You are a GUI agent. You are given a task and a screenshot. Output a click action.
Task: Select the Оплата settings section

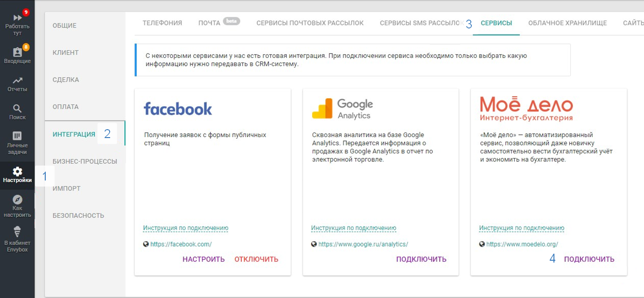pos(66,107)
